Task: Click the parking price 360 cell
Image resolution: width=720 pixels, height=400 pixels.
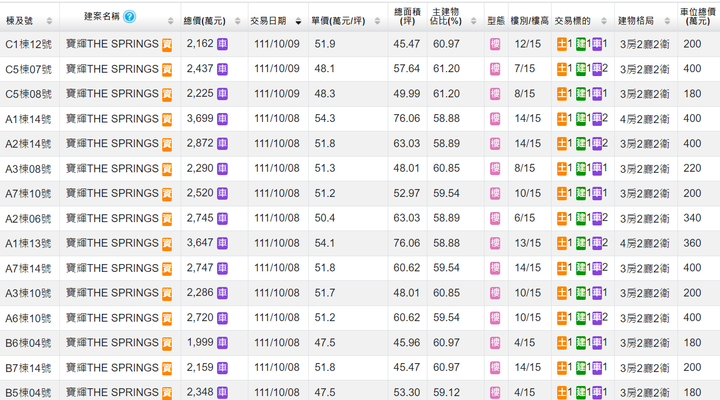Action: click(x=692, y=243)
